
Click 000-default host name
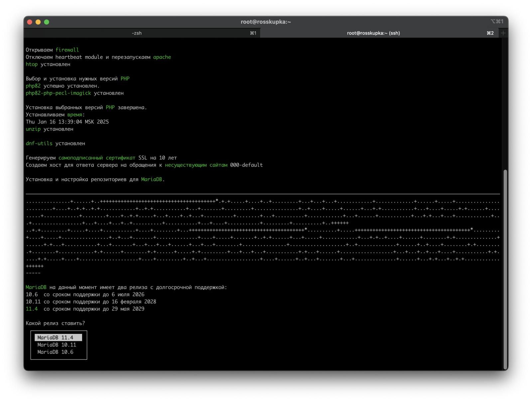point(246,165)
